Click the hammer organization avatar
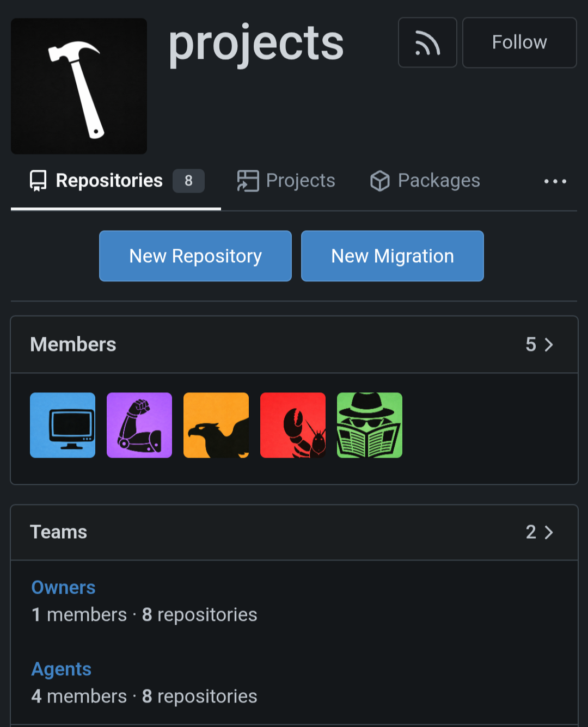 point(79,86)
